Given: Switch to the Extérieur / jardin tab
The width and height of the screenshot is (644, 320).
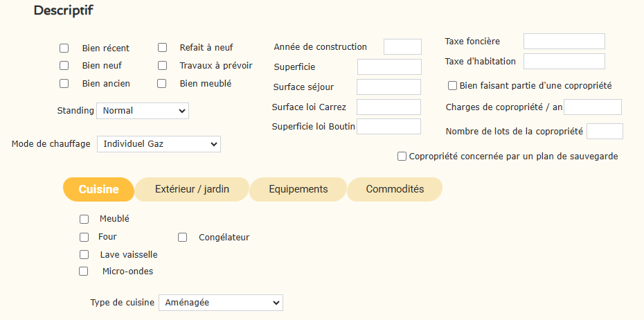Looking at the screenshot, I should (192, 189).
